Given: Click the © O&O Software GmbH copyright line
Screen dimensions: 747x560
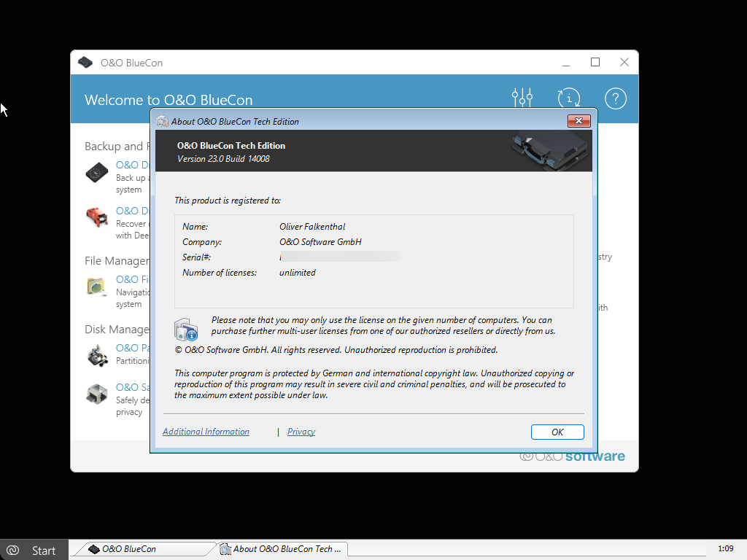Looking at the screenshot, I should click(336, 350).
